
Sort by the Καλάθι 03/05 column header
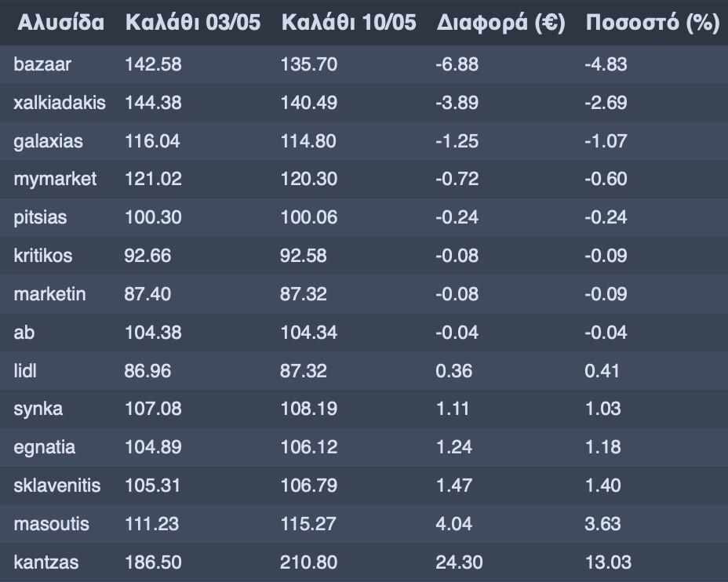point(192,23)
